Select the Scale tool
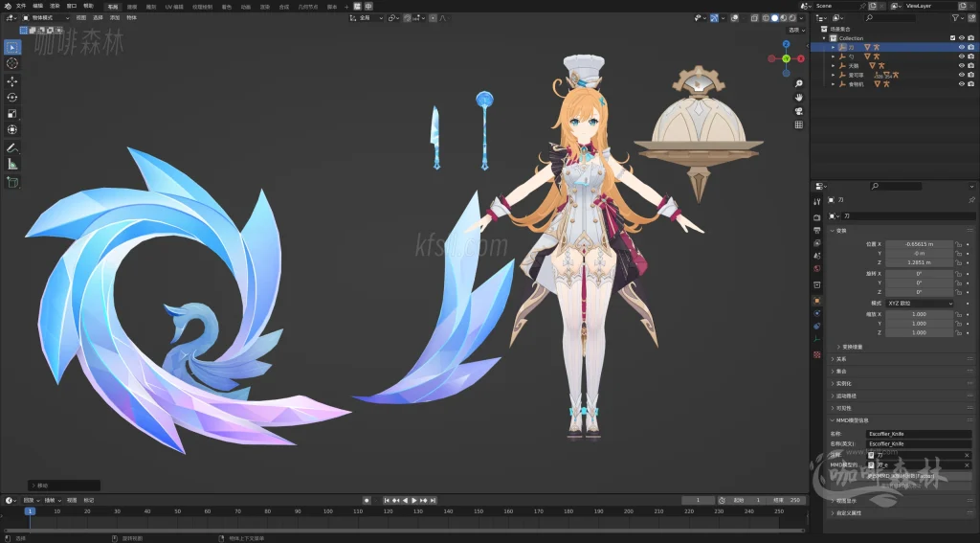The height and width of the screenshot is (543, 980). [11, 114]
